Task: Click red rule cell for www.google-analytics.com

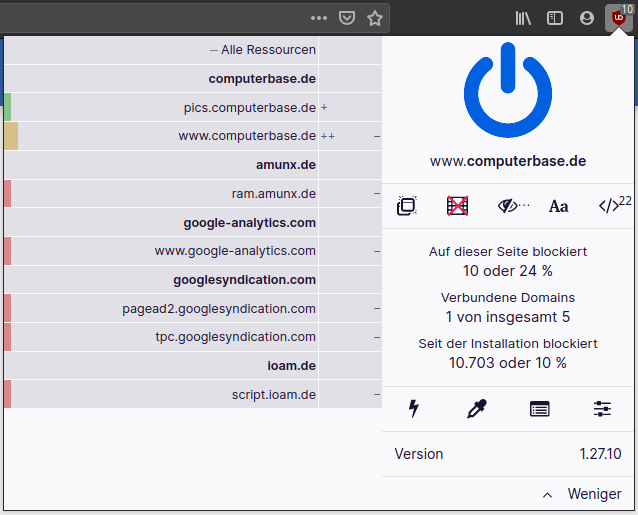Action: (x=7, y=251)
